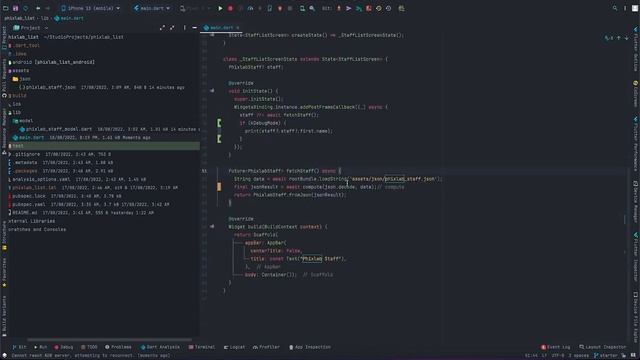
Task: Open the TODO tool window tab
Action: pos(89,347)
